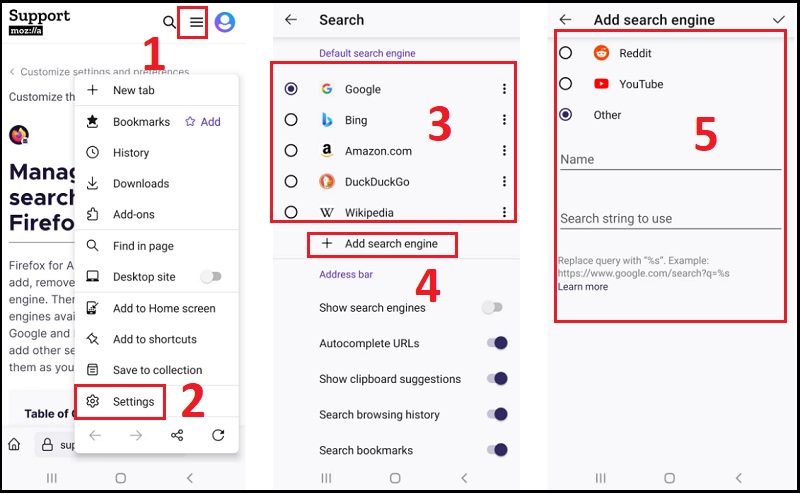
Task: Click the DuckDuckGo logo icon
Action: point(327,181)
